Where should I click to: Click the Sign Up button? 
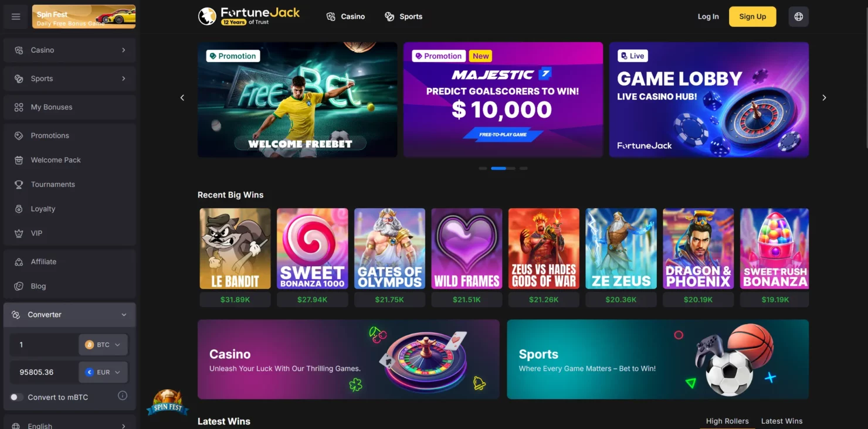click(x=752, y=16)
